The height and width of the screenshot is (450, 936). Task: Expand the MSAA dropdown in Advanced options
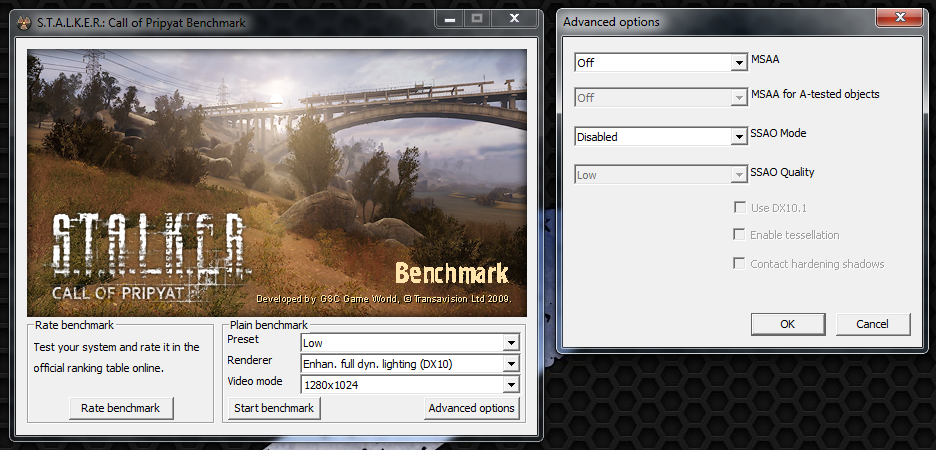pos(660,62)
